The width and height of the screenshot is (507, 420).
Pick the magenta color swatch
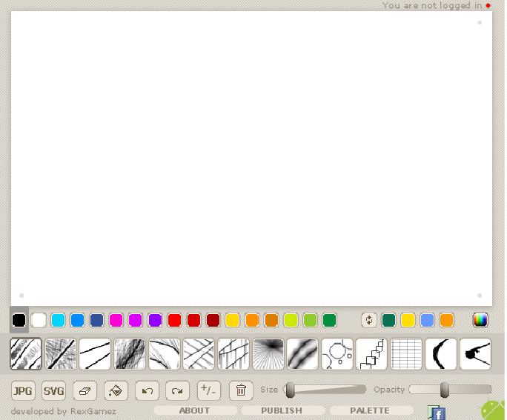116,320
